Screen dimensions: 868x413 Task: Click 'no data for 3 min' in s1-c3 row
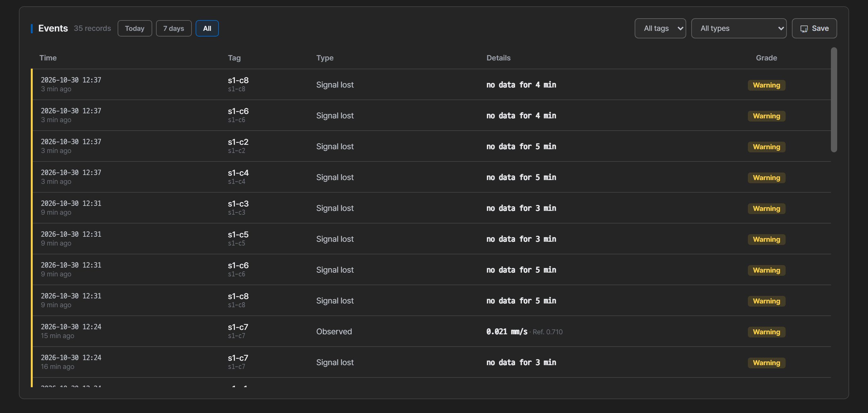point(521,208)
